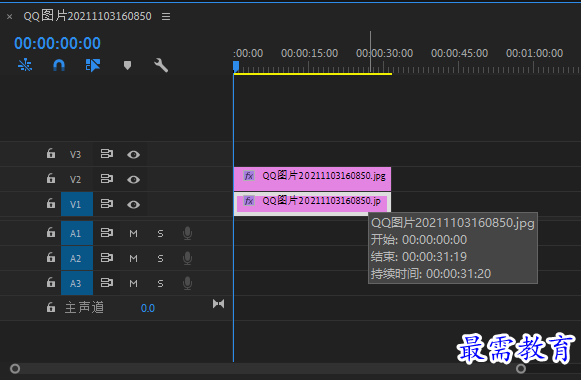
Task: Toggle lock on track V2
Action: (x=51, y=179)
